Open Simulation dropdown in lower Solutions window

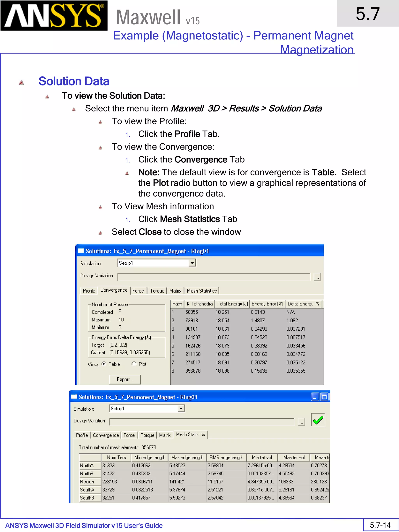181,409
